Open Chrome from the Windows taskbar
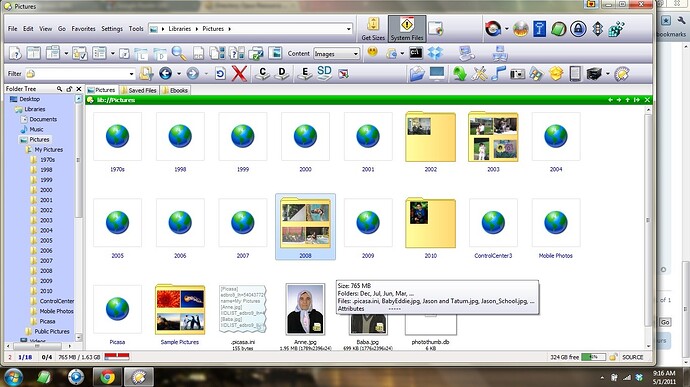690x387 pixels. pyautogui.click(x=107, y=377)
